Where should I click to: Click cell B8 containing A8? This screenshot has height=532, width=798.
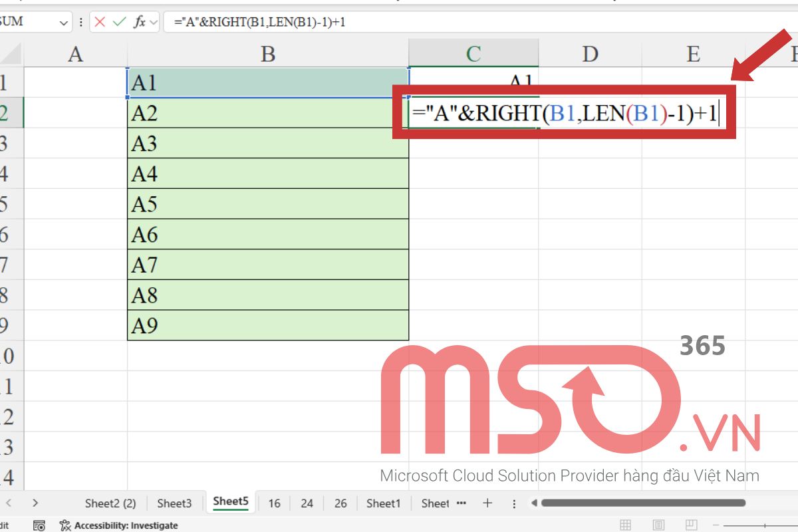268,295
